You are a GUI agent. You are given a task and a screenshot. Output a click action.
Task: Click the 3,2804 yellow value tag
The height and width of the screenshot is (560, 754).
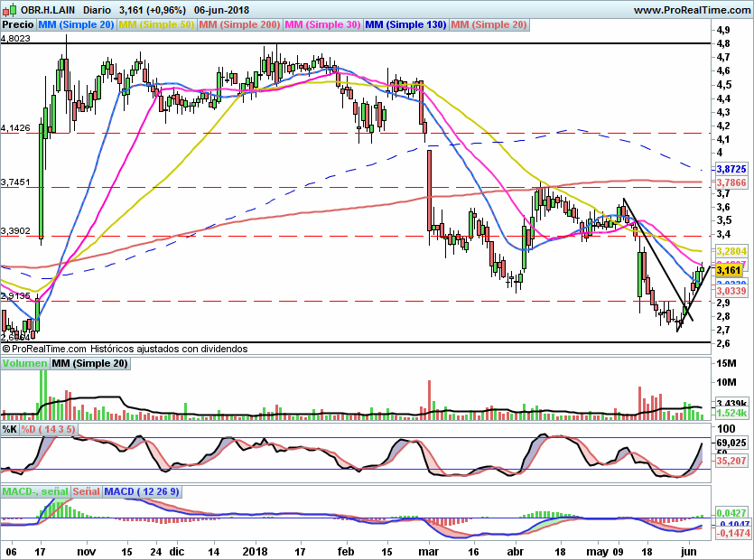tap(731, 251)
